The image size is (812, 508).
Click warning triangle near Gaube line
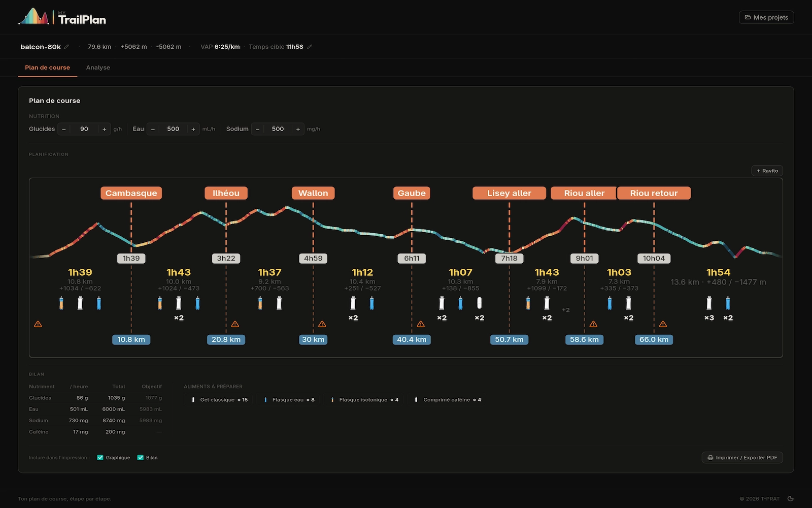pos(421,324)
